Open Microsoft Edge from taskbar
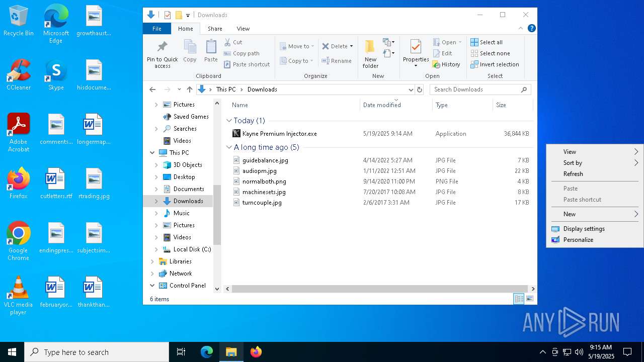This screenshot has height=362, width=644. coord(207,352)
